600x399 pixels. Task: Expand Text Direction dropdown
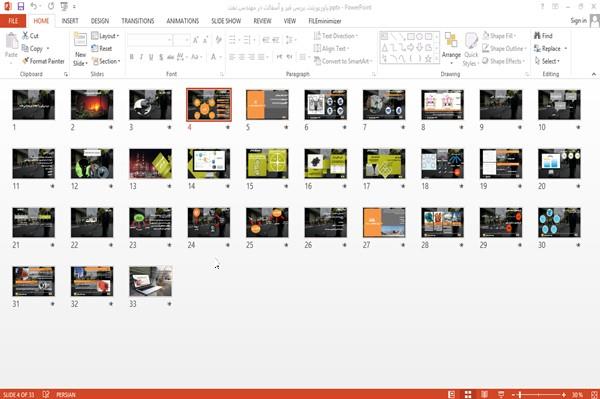pyautogui.click(x=336, y=36)
